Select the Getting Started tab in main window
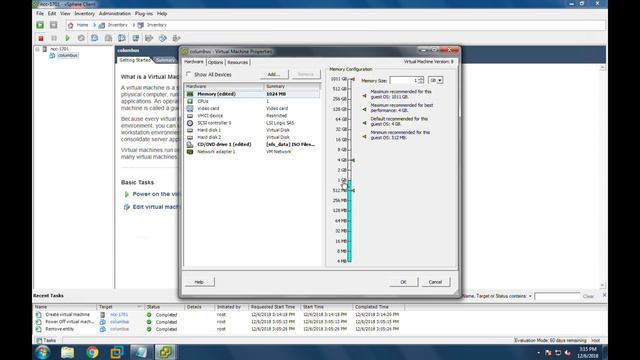Viewport: 640px width, 360px height. 135,60
